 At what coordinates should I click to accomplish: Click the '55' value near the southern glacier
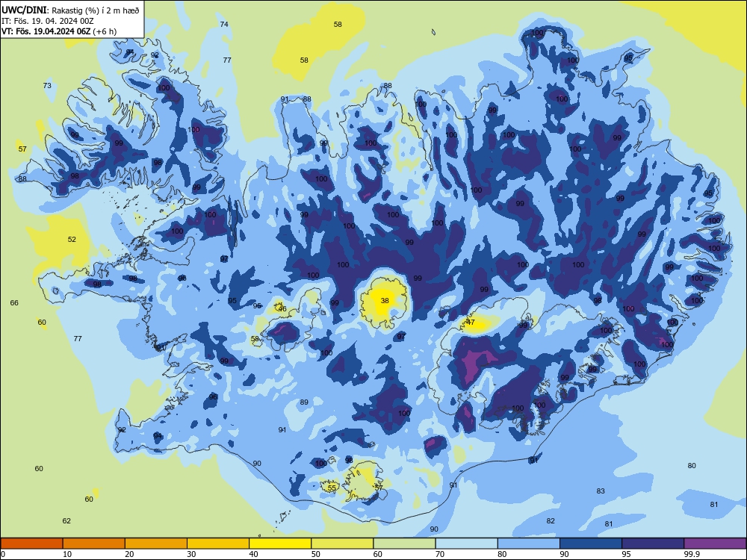332,488
